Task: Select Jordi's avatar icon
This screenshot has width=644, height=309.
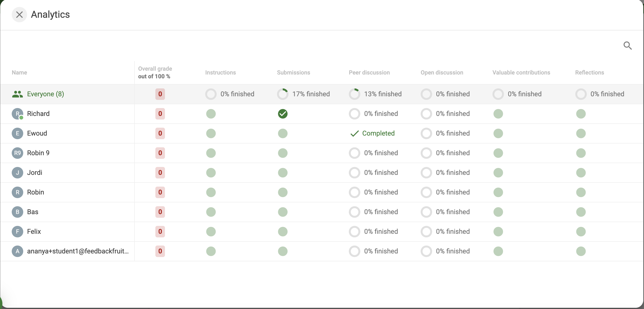Action: pos(17,173)
